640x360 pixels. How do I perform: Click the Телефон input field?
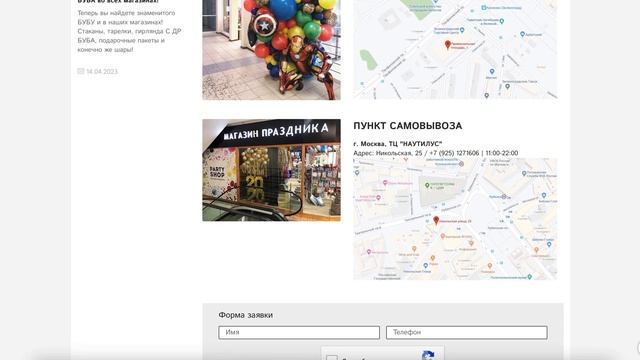[467, 332]
